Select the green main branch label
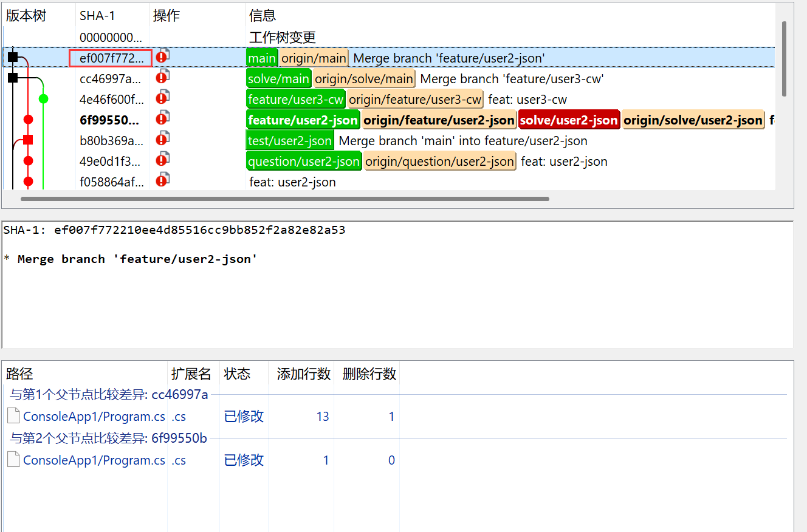 pyautogui.click(x=262, y=58)
